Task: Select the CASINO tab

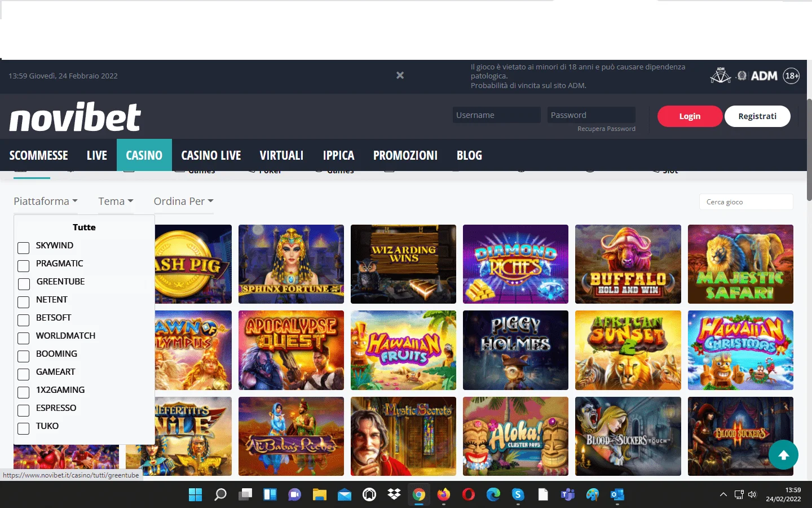Action: [x=144, y=155]
